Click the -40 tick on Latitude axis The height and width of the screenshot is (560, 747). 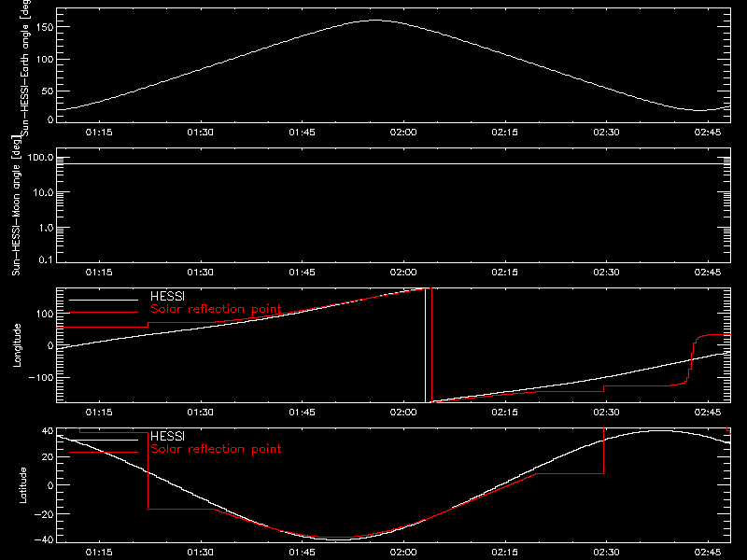click(x=44, y=540)
